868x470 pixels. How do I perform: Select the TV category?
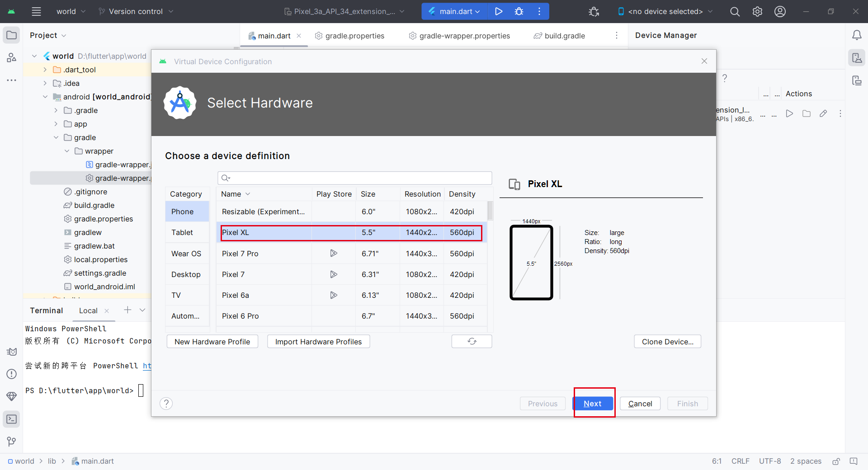pyautogui.click(x=187, y=295)
